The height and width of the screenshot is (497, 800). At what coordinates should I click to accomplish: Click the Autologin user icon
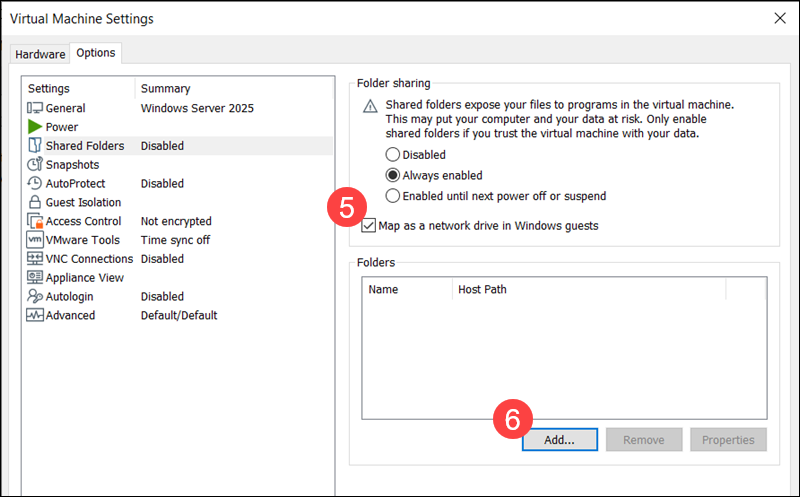(x=35, y=297)
